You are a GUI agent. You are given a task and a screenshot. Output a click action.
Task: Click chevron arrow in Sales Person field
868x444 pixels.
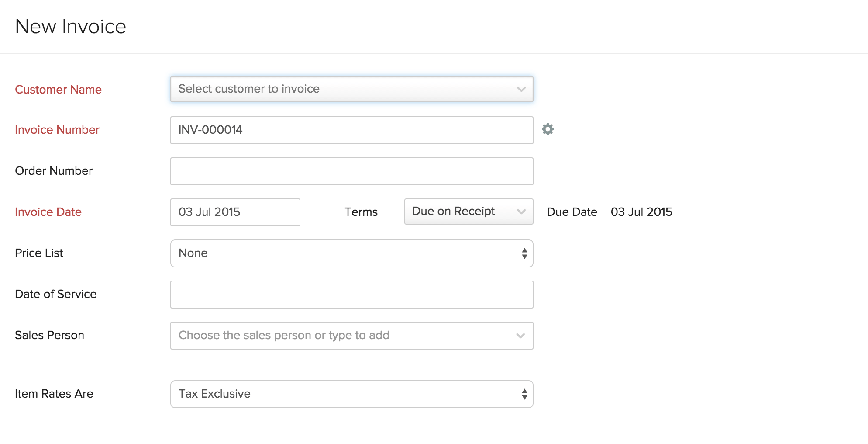tap(520, 336)
